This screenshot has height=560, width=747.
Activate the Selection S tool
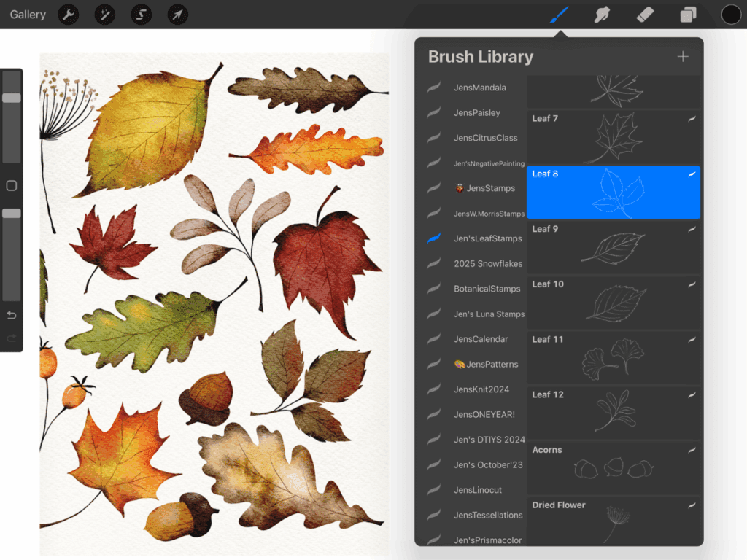click(x=142, y=15)
